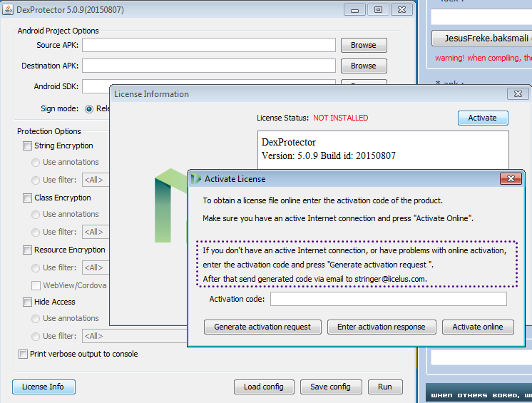Select Use filter under Class Encryption

tap(36, 232)
